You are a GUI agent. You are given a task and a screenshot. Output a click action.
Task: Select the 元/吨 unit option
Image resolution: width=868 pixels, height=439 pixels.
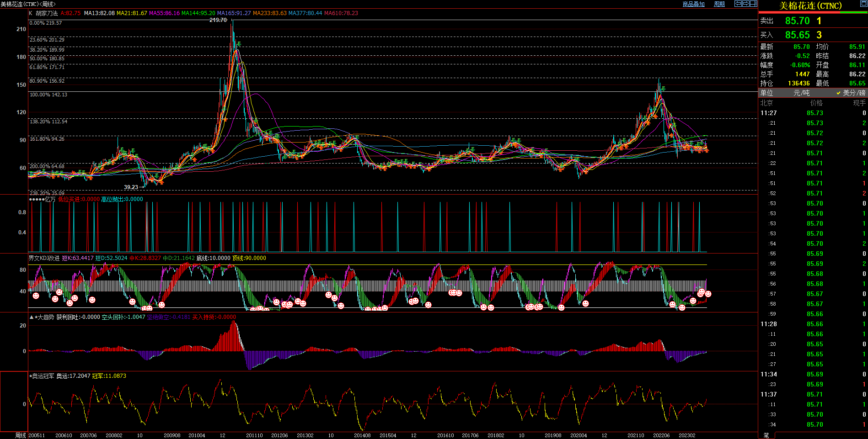click(801, 93)
